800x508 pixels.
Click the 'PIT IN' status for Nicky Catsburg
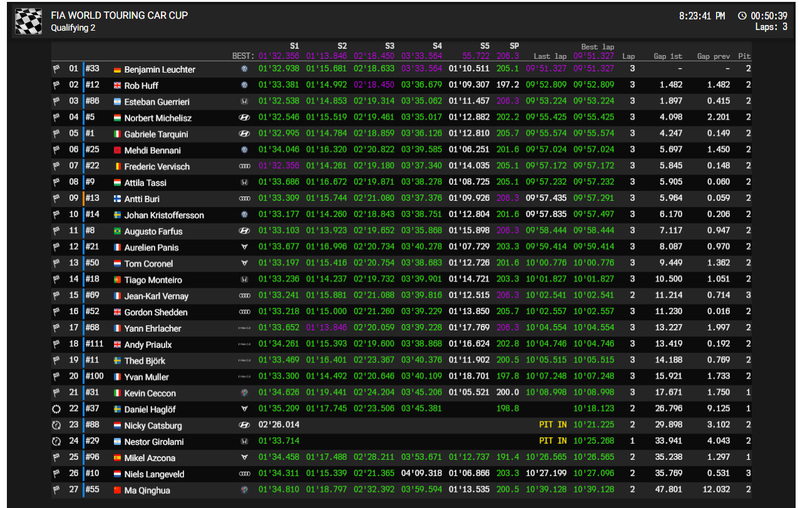(x=553, y=424)
